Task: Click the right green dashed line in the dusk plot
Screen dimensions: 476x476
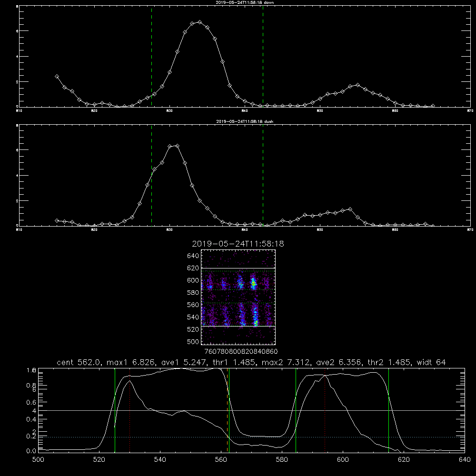Action: (263, 176)
